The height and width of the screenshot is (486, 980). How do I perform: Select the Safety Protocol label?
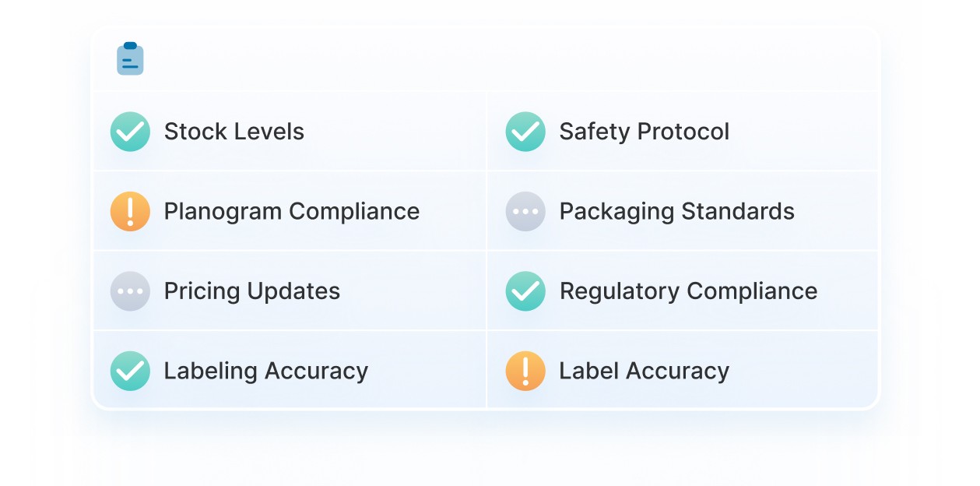click(x=645, y=132)
